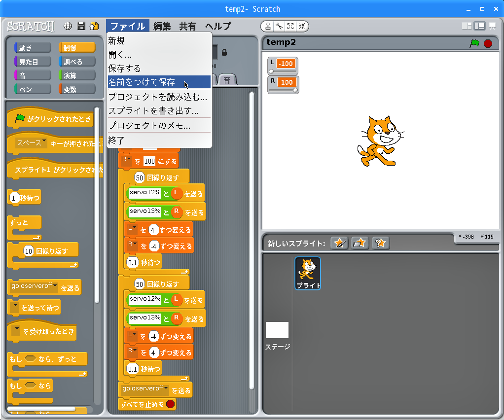504x420 pixels.
Task: Click the first 50 回繰り返す count field
Action: [x=139, y=177]
